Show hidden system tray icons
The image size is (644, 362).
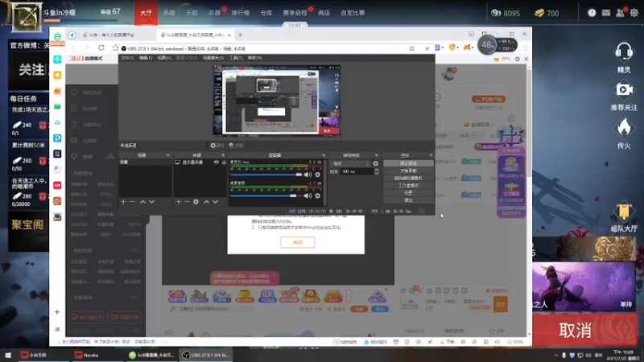pos(556,355)
